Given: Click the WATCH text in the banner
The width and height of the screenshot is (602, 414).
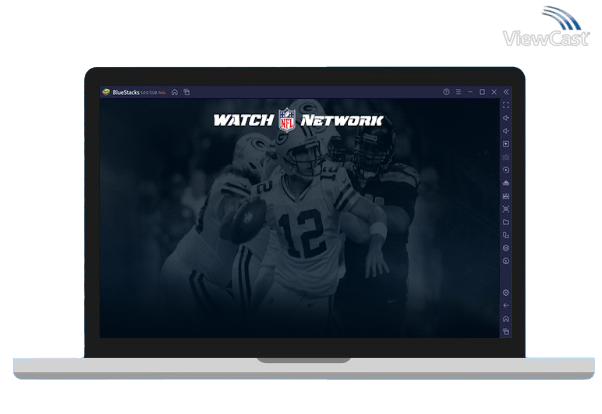Looking at the screenshot, I should (243, 120).
